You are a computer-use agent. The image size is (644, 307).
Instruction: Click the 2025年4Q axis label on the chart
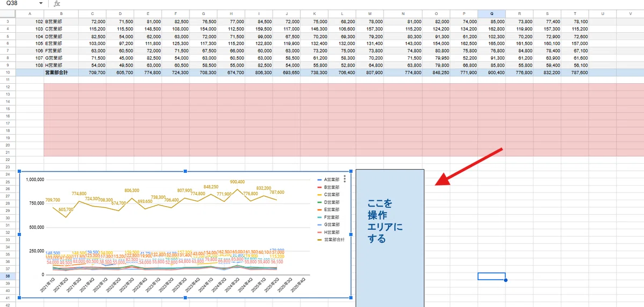point(297,284)
